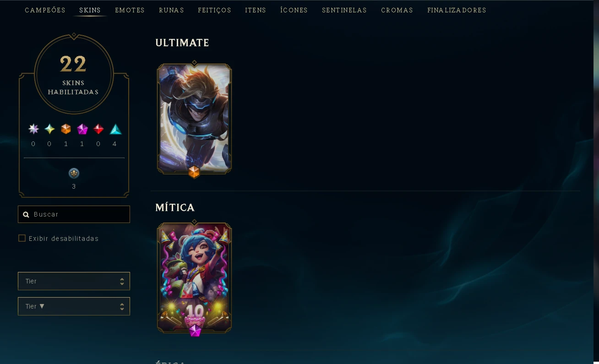Open the first Tier dropdown
Screen dimensions: 599x364
[74, 281]
